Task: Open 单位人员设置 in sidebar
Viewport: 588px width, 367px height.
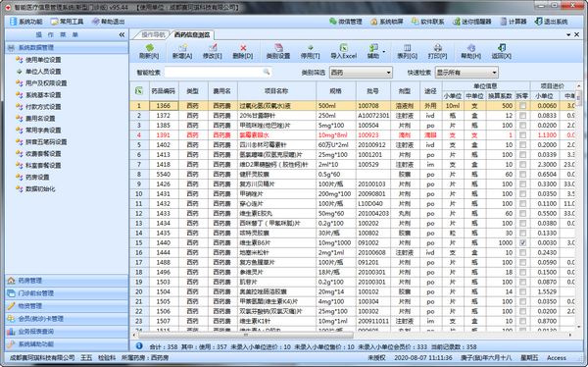Action: pos(43,72)
